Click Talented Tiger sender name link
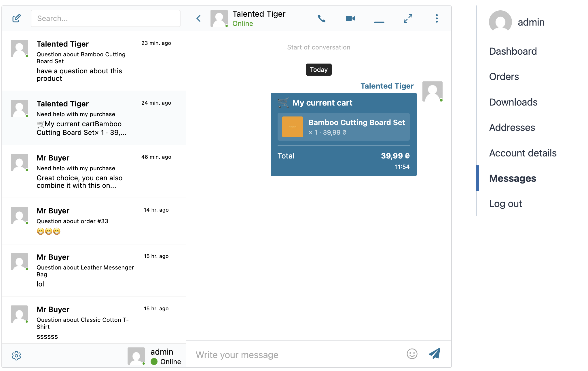The image size is (588, 371). (x=387, y=86)
